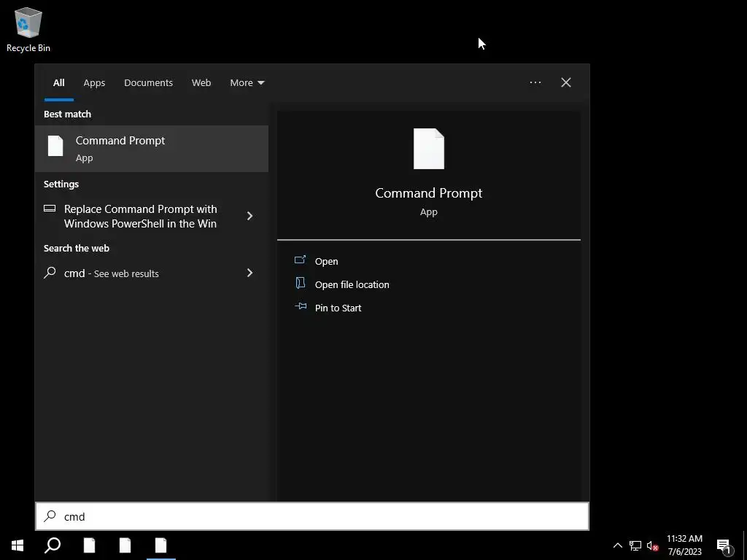Open third active taskbar app icon
Image resolution: width=747 pixels, height=560 pixels.
pyautogui.click(x=161, y=545)
